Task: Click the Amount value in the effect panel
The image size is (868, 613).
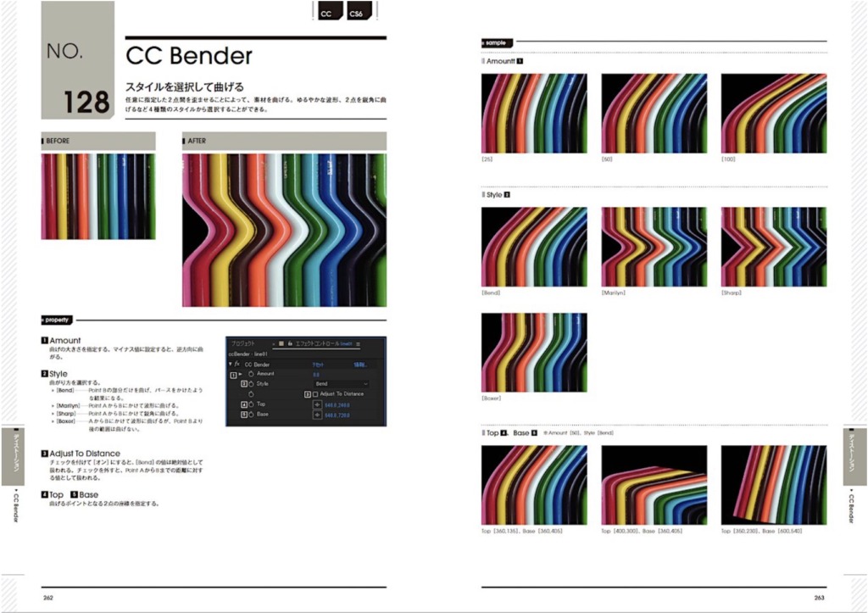Action: click(x=316, y=375)
